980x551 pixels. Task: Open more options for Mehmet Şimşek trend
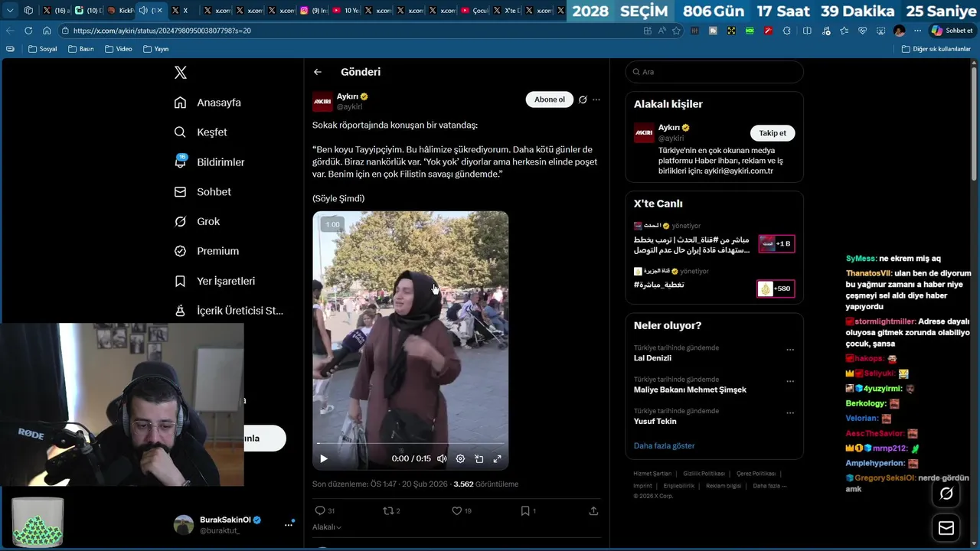790,381
